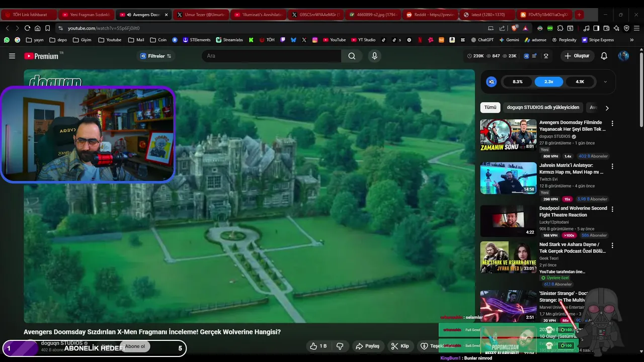This screenshot has width=644, height=362.
Task: Select the Tümü filter chip
Action: click(x=490, y=107)
